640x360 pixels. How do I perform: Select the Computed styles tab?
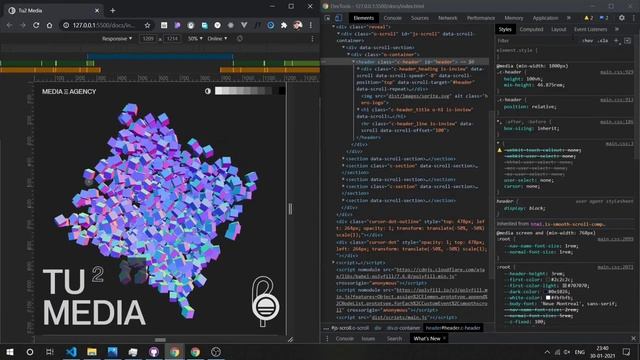(x=531, y=29)
